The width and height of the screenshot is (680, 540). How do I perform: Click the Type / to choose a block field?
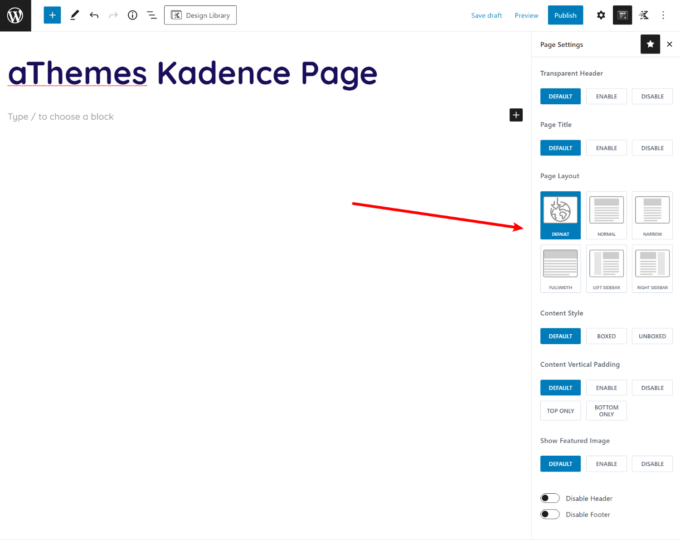coord(61,117)
